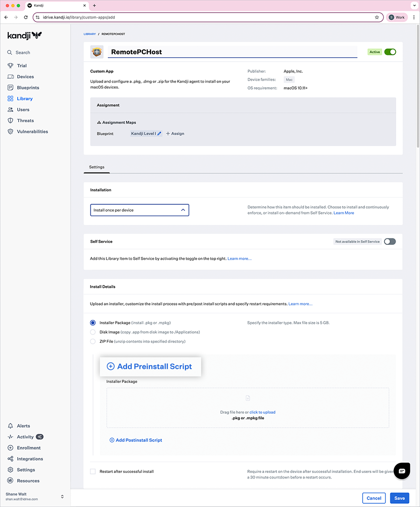This screenshot has height=507, width=420.
Task: Open the chat support bubble icon
Action: tap(401, 471)
